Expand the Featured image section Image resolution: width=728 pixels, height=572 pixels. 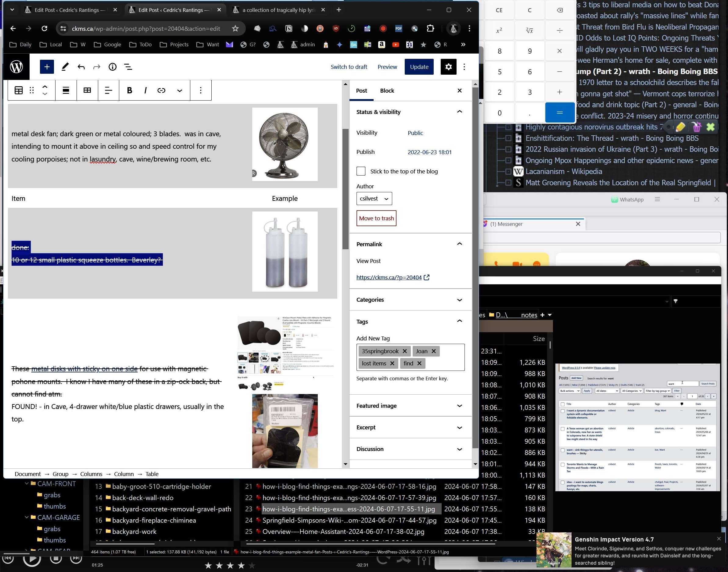[410, 406]
